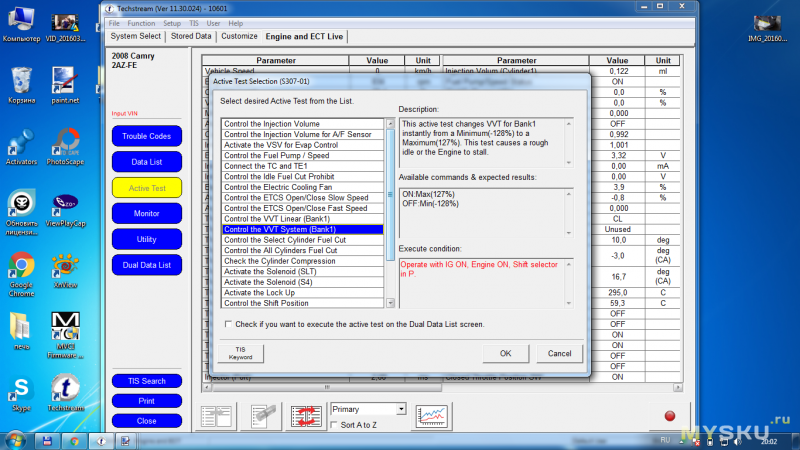Click the Input VIN link
The height and width of the screenshot is (450, 800).
click(x=124, y=113)
